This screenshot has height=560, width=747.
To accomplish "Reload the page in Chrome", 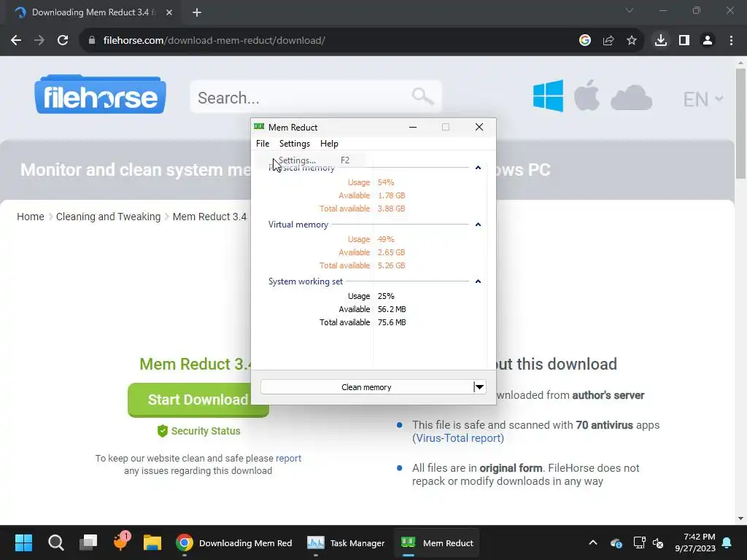I will (x=63, y=41).
